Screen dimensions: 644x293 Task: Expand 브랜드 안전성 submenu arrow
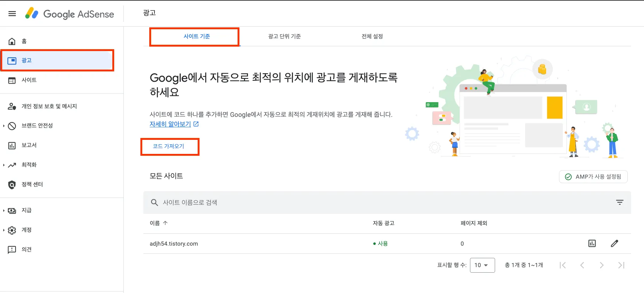click(x=4, y=126)
